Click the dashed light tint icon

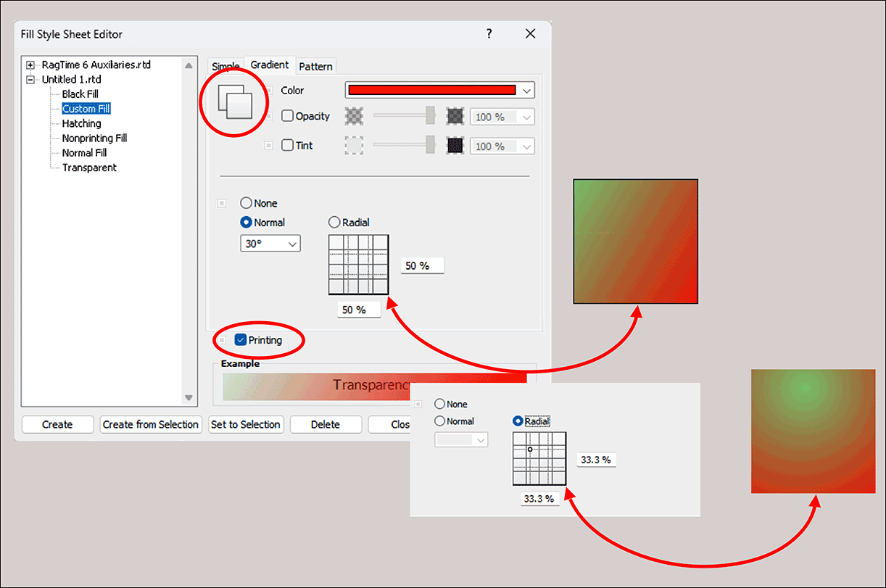pos(354,146)
